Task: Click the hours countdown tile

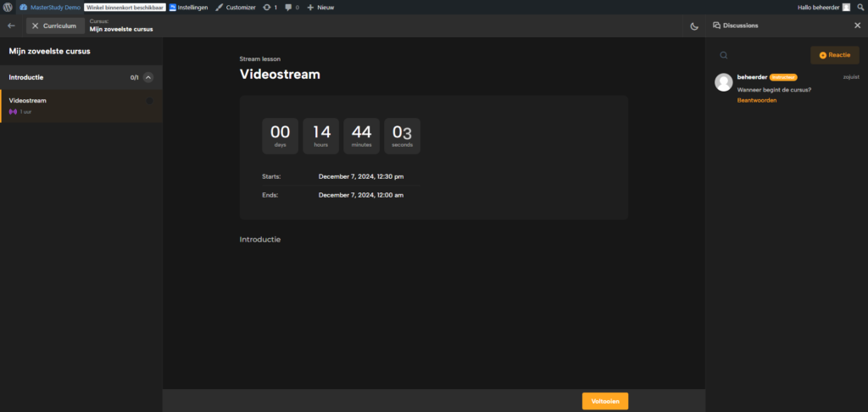Action: click(x=321, y=136)
